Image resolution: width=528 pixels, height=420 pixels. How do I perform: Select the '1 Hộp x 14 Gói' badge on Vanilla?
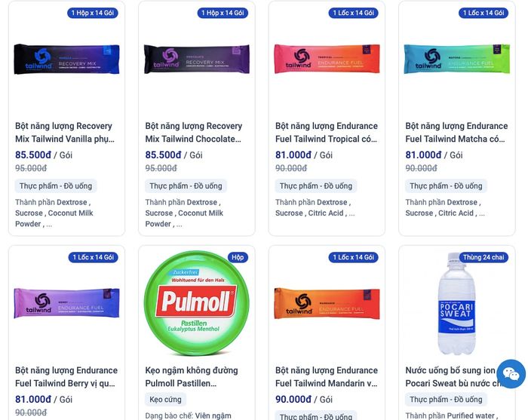point(93,13)
